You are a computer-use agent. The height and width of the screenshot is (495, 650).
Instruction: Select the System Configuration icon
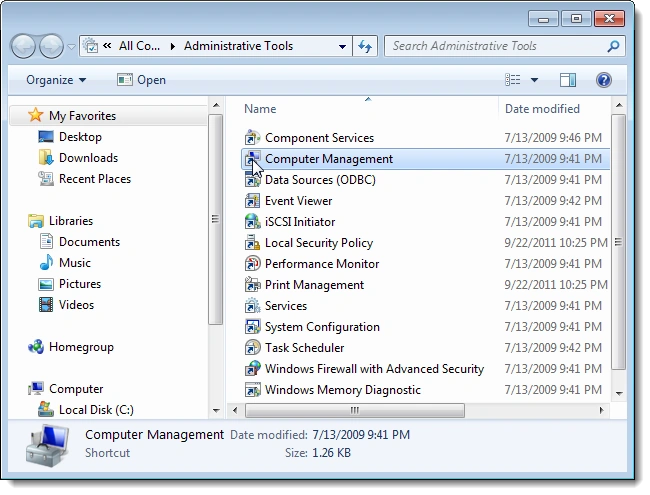tap(252, 327)
